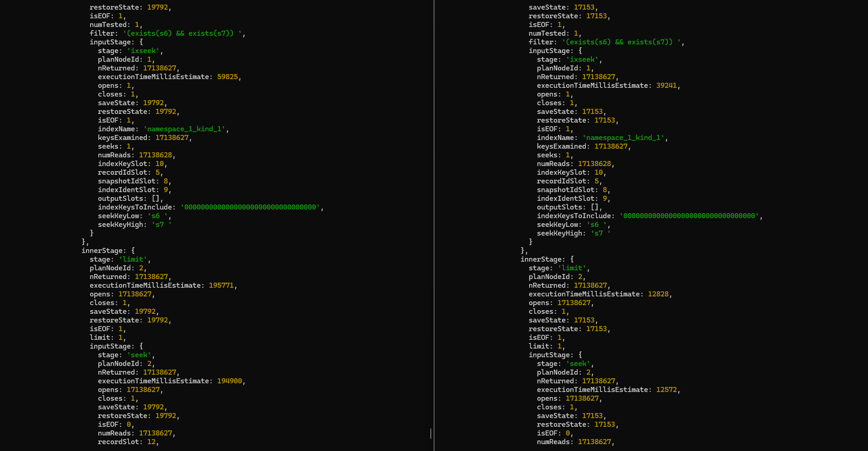Click the indexKeysToInclude zeros string in right pane
Viewport: 868px width, 451px height.
pyautogui.click(x=689, y=216)
